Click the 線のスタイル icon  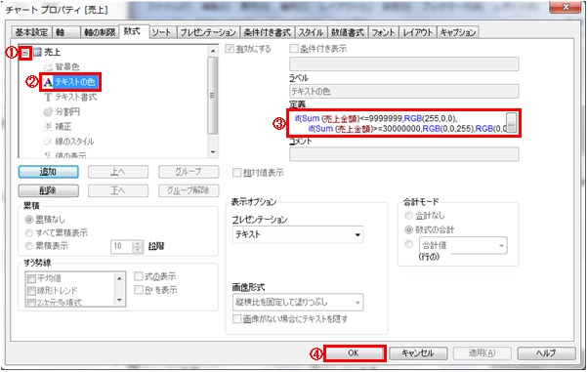(48, 142)
